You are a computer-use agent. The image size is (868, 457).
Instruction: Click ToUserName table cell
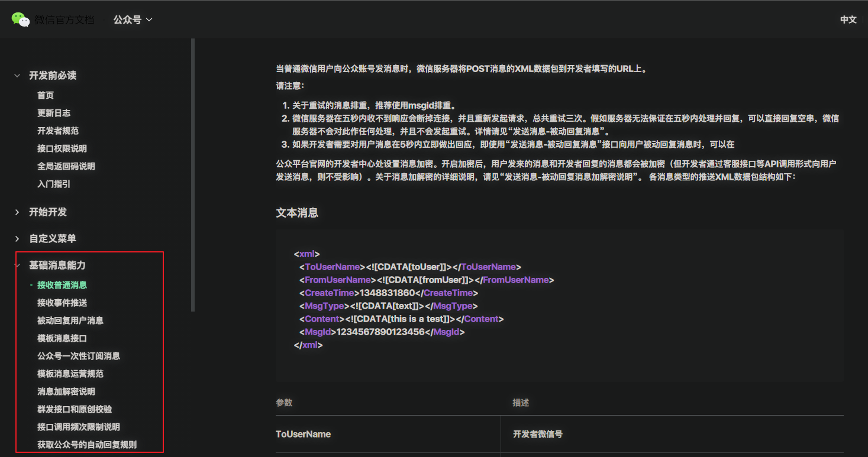pyautogui.click(x=303, y=434)
